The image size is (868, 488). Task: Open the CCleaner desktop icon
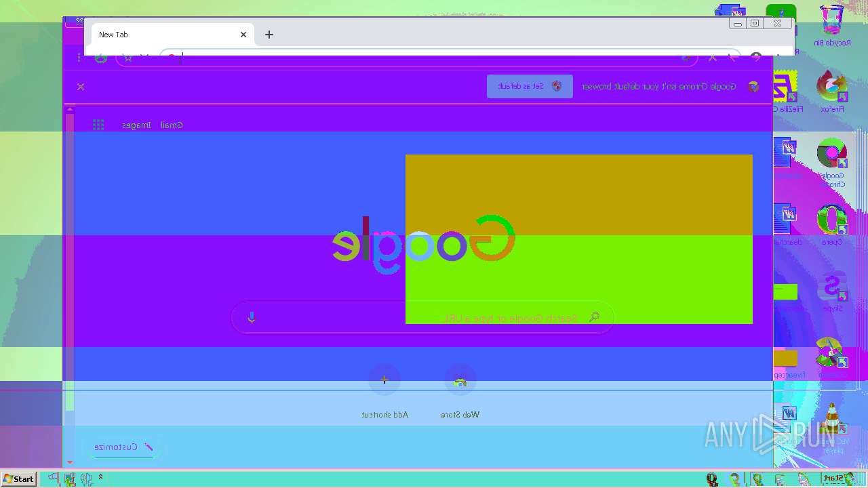pos(832,358)
